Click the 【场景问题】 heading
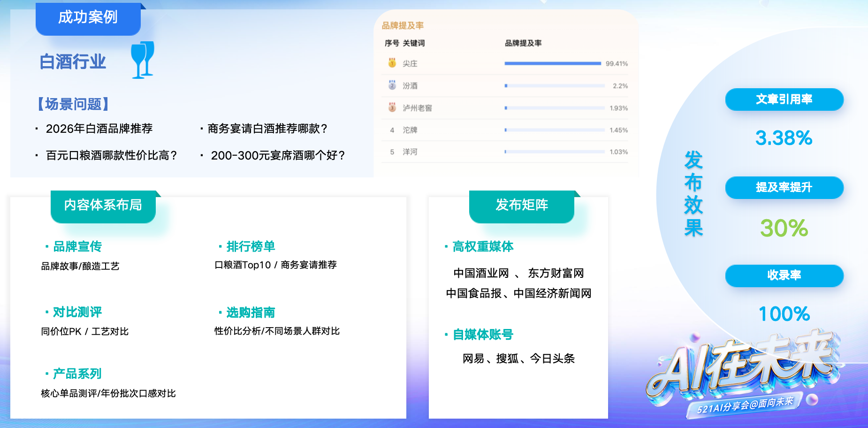Image resolution: width=868 pixels, height=428 pixels. tap(73, 104)
